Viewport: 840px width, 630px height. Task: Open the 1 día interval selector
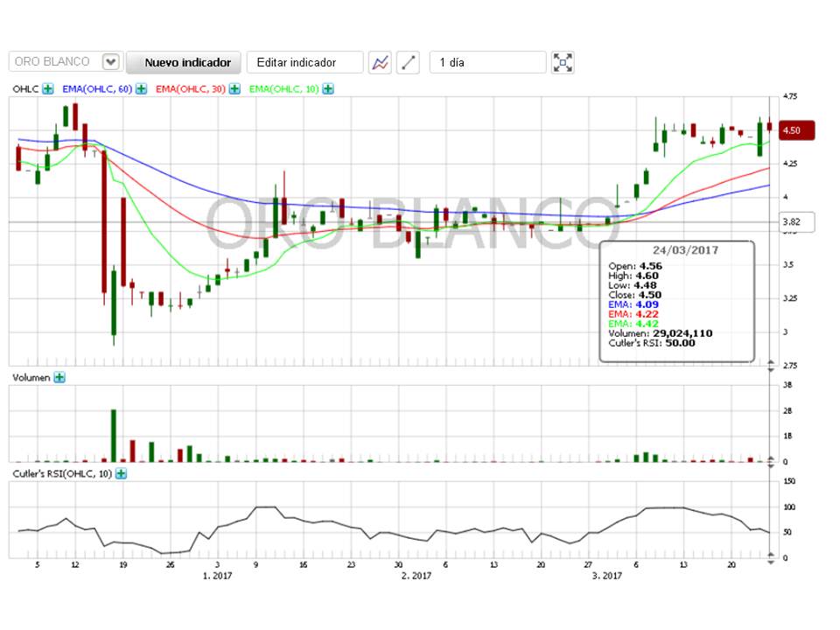coord(487,63)
